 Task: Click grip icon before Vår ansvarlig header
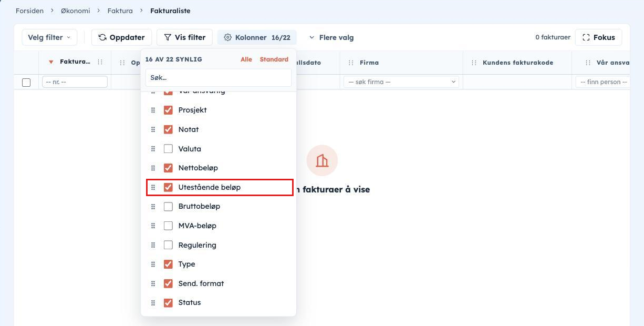coord(588,63)
